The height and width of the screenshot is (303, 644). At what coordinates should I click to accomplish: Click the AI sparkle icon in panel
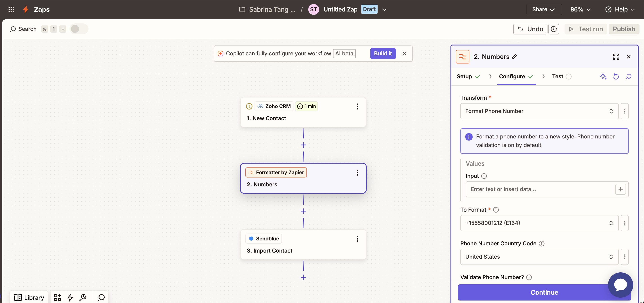603,77
